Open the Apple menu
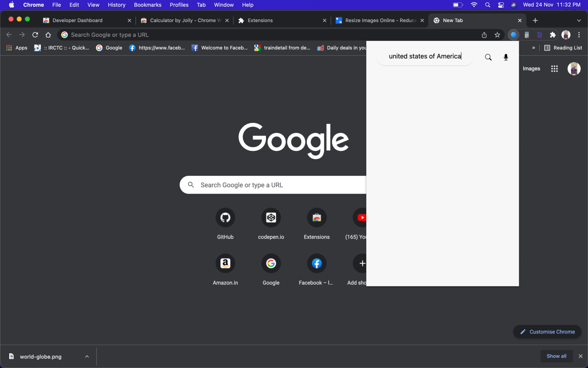This screenshot has height=368, width=588. (11, 5)
